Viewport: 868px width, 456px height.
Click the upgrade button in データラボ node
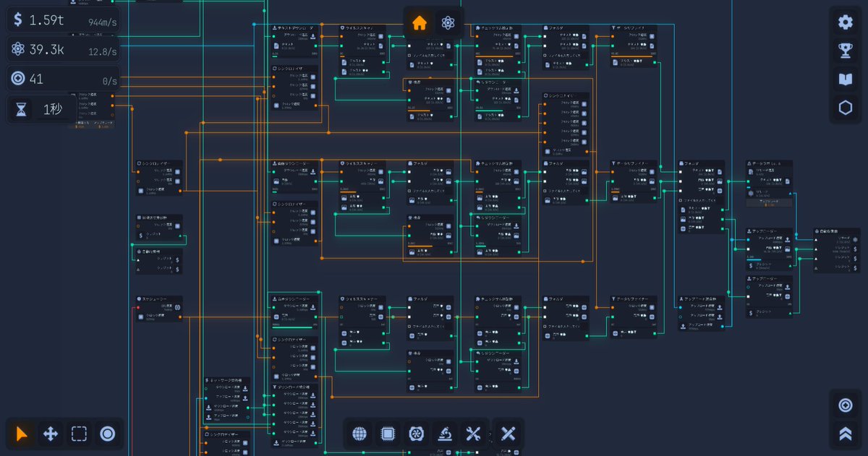[769, 202]
